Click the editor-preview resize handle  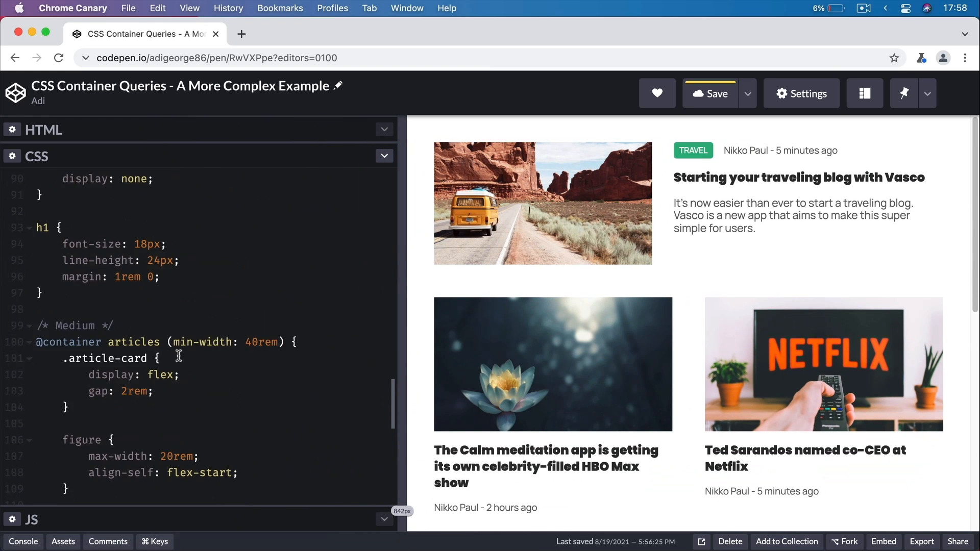tap(402, 323)
